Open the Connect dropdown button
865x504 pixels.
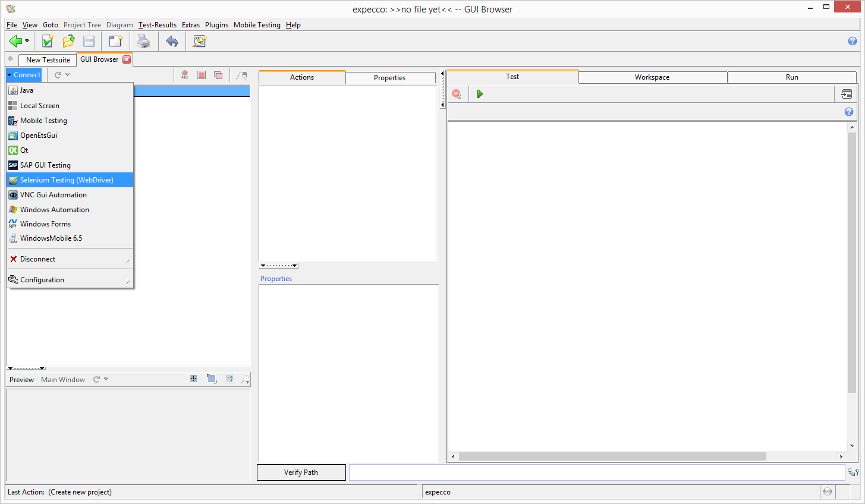click(24, 75)
